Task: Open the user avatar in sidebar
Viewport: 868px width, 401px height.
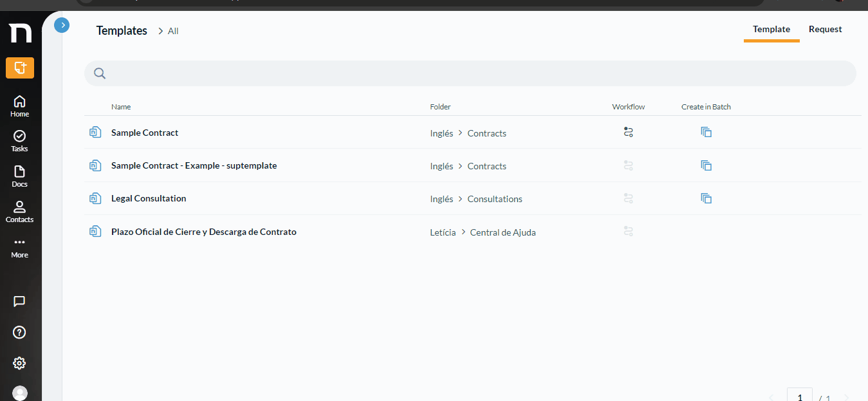Action: (20, 393)
